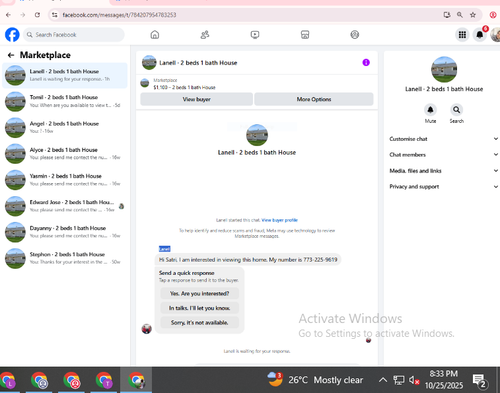Click the browser address bar URL
The height and width of the screenshot is (393, 500).
119,15
